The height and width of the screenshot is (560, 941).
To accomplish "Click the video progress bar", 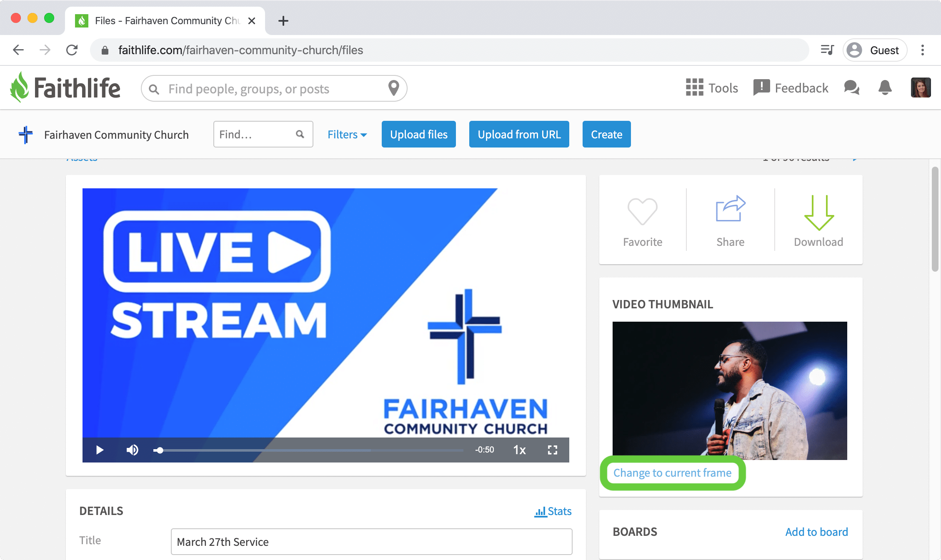I will pyautogui.click(x=308, y=450).
